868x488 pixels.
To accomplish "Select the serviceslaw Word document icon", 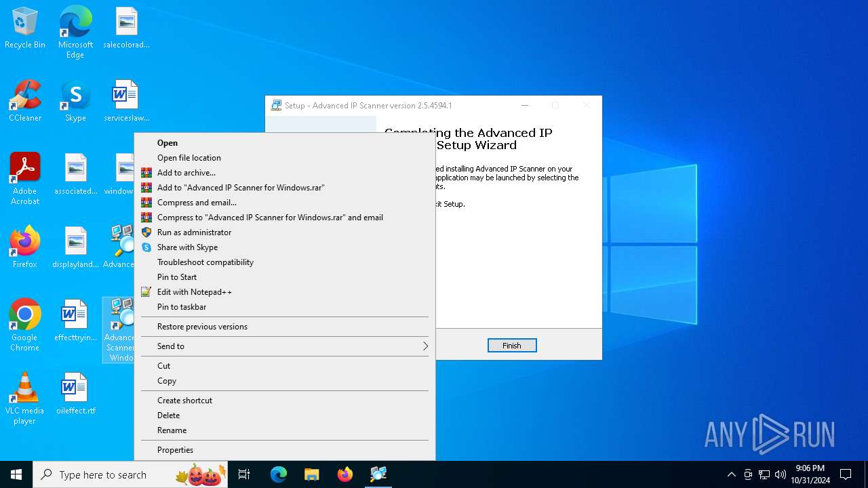I will coord(126,102).
